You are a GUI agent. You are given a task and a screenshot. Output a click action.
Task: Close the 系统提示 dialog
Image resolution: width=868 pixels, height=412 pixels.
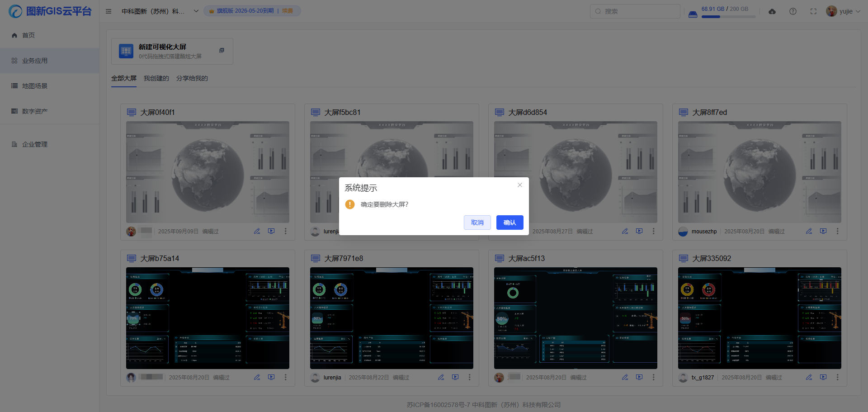[x=520, y=185]
